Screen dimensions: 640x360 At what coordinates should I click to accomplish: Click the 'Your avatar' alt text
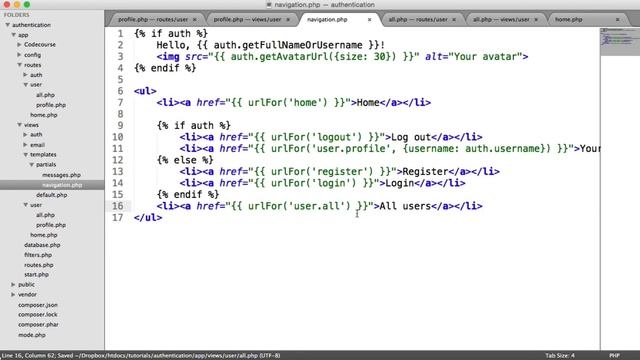(x=486, y=56)
